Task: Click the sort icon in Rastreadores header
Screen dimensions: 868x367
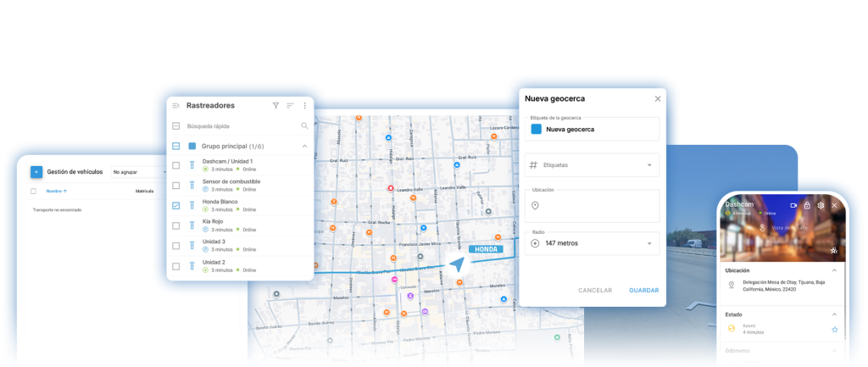Action: coord(290,105)
